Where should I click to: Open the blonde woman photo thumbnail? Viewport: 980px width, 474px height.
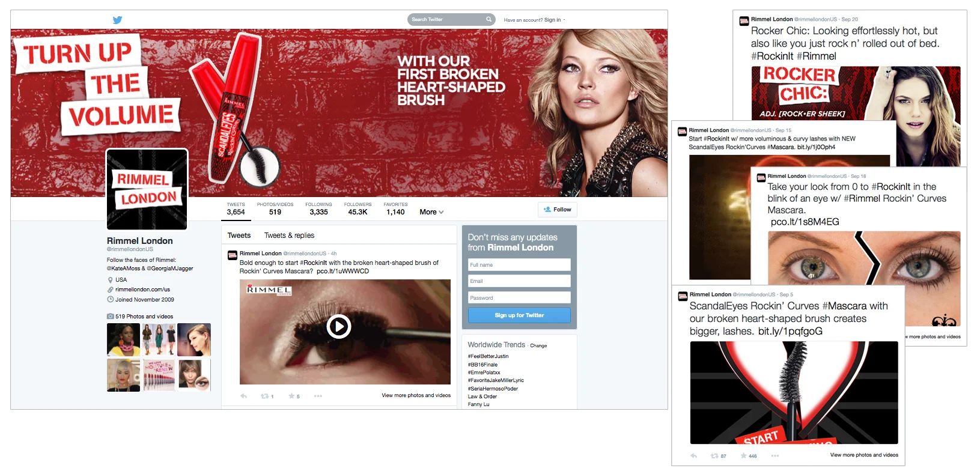194,339
